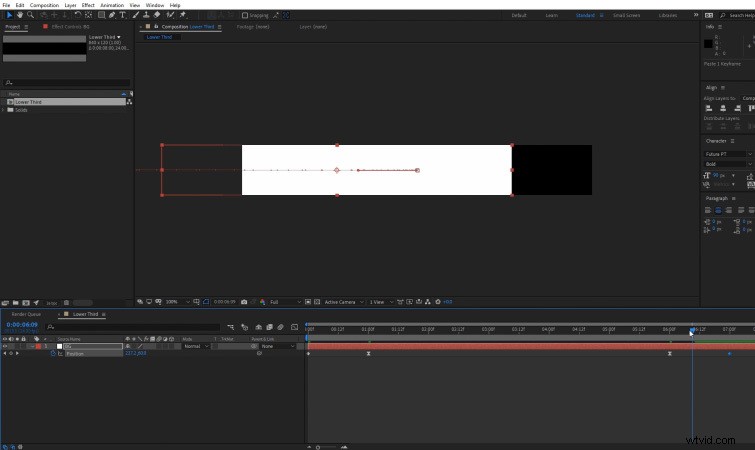This screenshot has height=450, width=755.
Task: Open the File menu
Action: pyautogui.click(x=6, y=5)
